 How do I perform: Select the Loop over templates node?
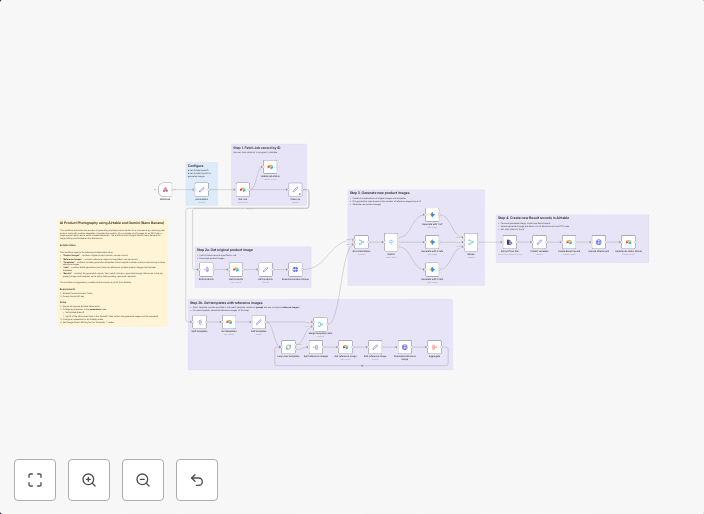288,347
